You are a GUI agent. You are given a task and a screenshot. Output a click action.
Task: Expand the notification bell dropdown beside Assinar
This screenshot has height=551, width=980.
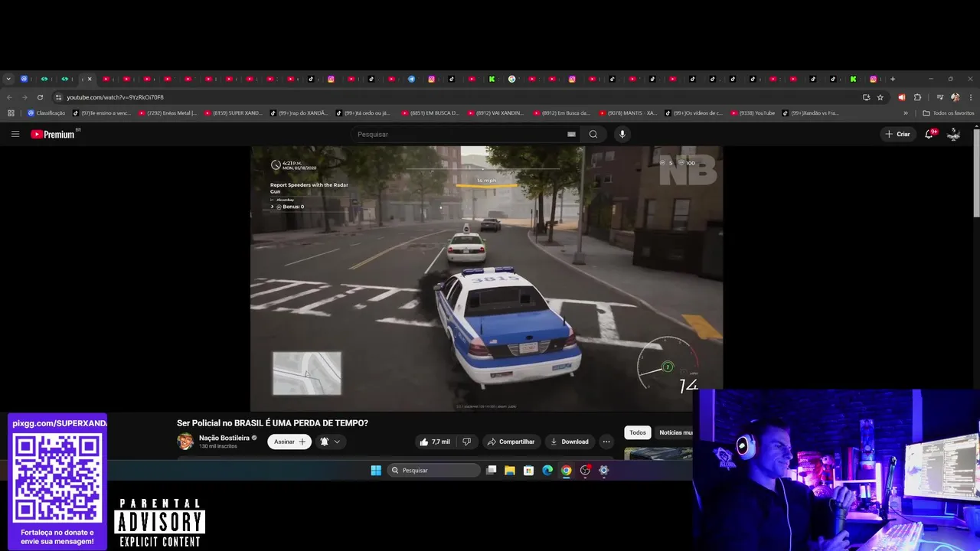click(x=330, y=442)
